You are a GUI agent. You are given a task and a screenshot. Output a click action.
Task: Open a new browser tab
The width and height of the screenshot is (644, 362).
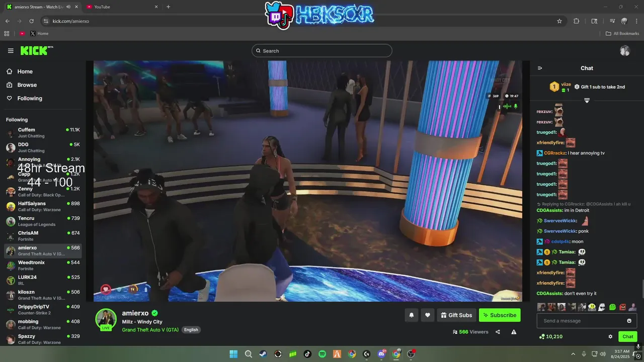click(x=168, y=7)
